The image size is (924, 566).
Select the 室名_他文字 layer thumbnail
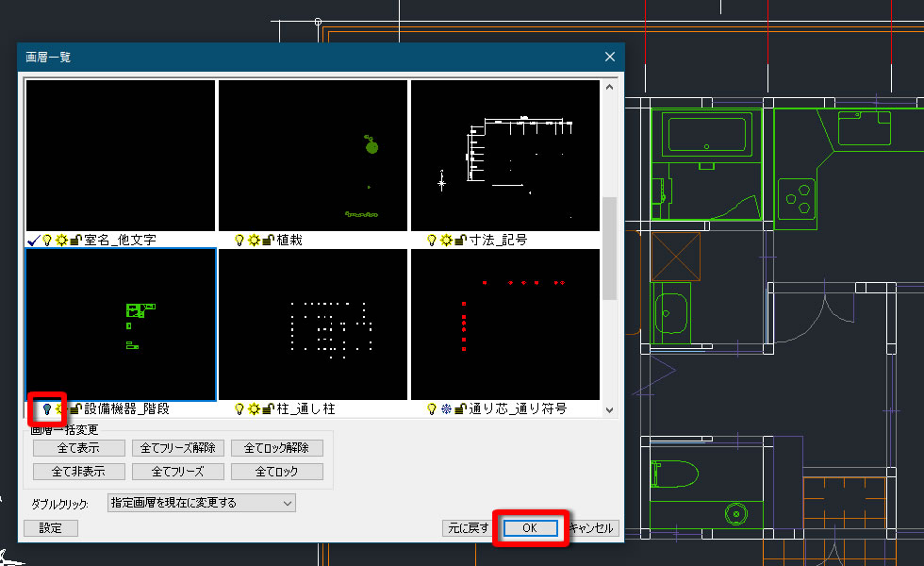click(x=121, y=156)
